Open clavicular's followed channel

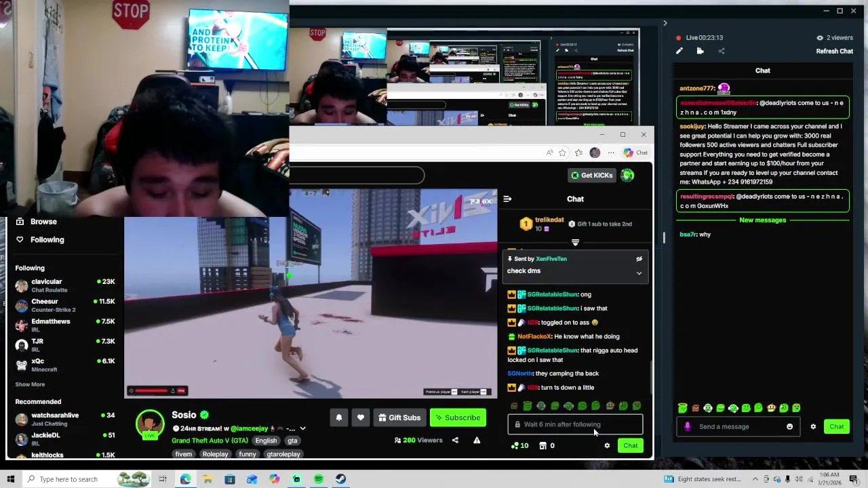click(64, 285)
